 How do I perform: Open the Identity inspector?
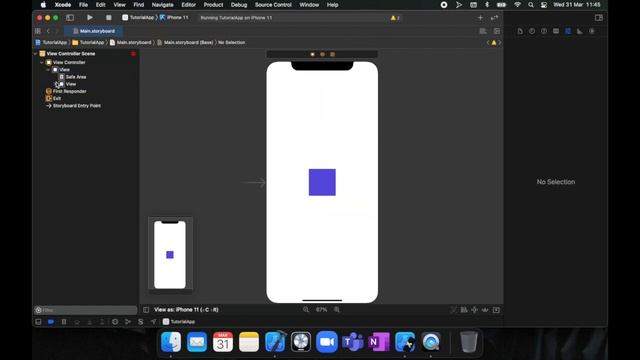[x=556, y=31]
